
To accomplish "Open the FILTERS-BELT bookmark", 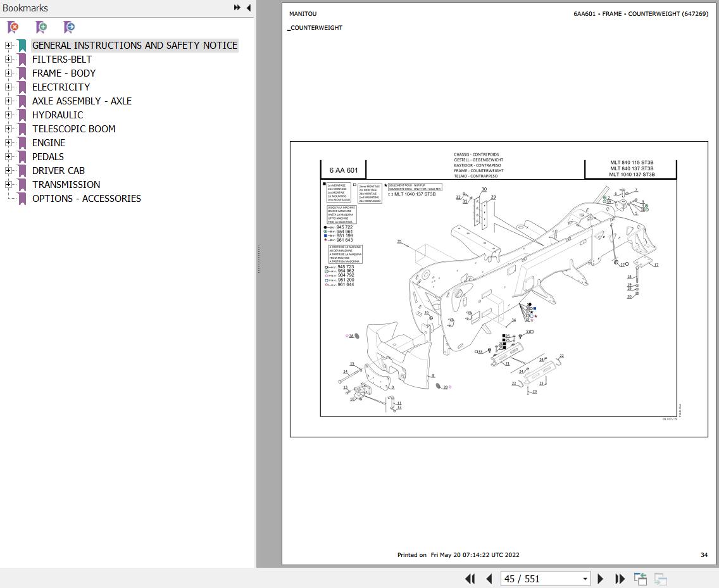I will [x=62, y=59].
